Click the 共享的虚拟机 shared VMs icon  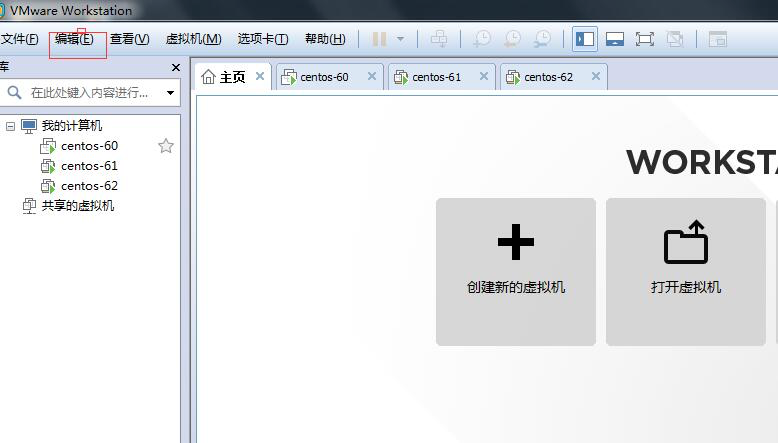point(29,206)
